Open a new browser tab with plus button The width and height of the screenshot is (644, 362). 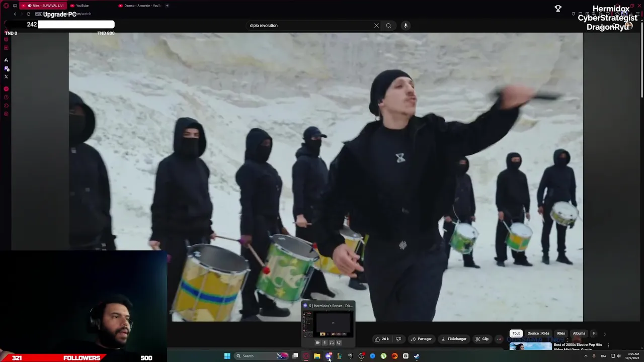[167, 6]
